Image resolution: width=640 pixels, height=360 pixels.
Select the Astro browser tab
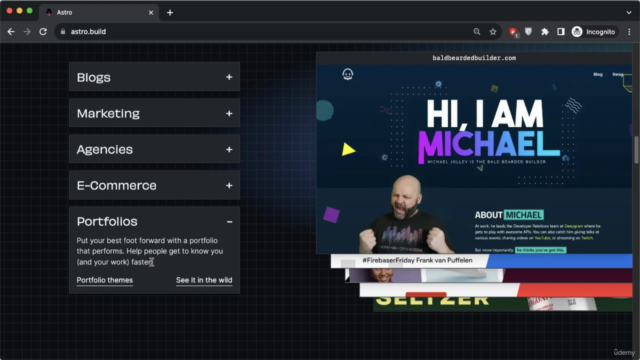(99, 13)
